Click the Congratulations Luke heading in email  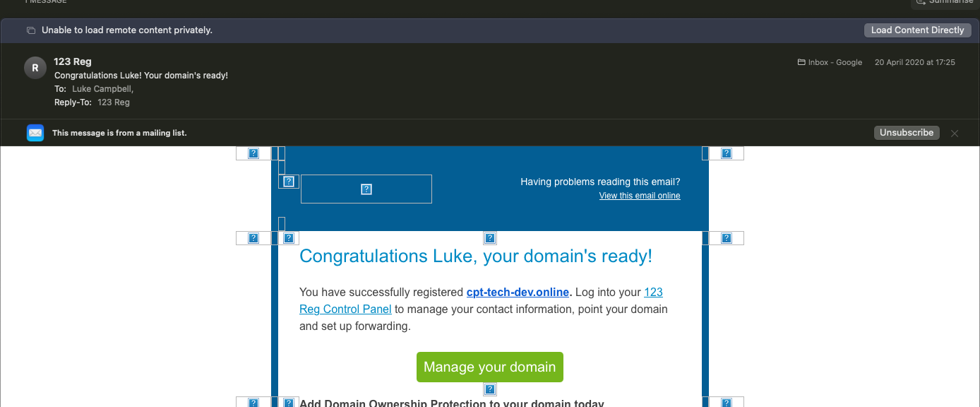pyautogui.click(x=476, y=256)
